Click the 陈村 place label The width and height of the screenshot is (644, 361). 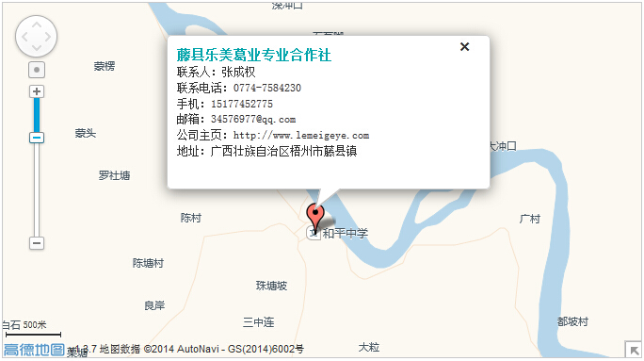191,218
